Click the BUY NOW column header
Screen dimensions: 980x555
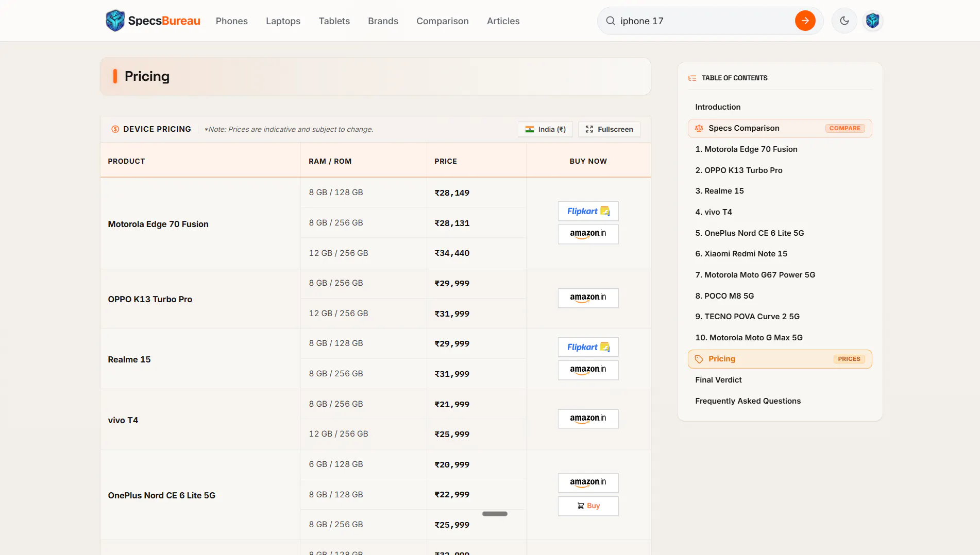click(588, 161)
